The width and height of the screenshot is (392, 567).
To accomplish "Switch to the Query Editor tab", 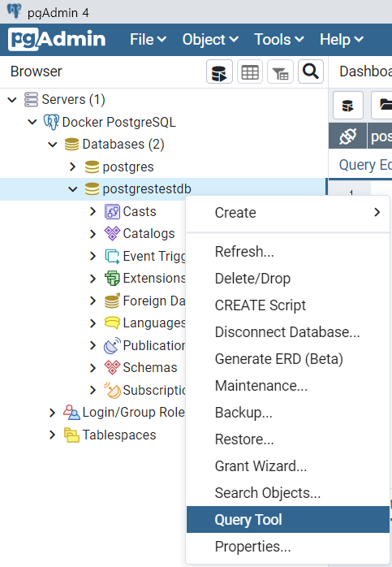I will pos(365,165).
